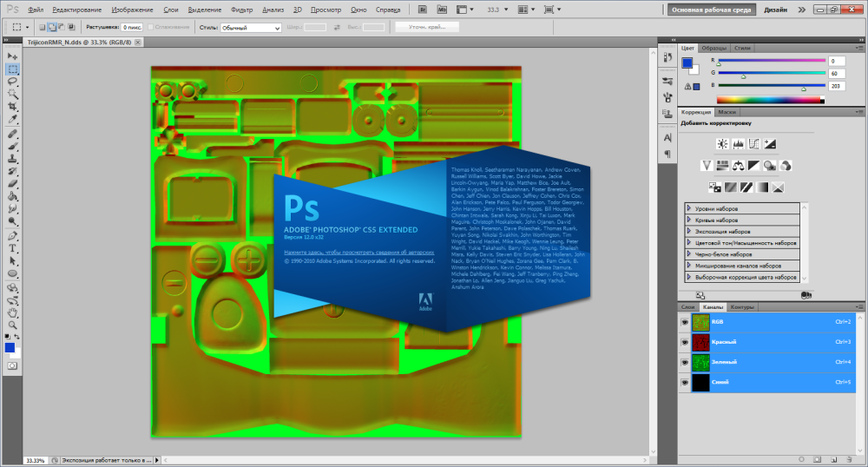Select the Brush tool
Viewport: 868px width, 467px height.
(x=12, y=147)
